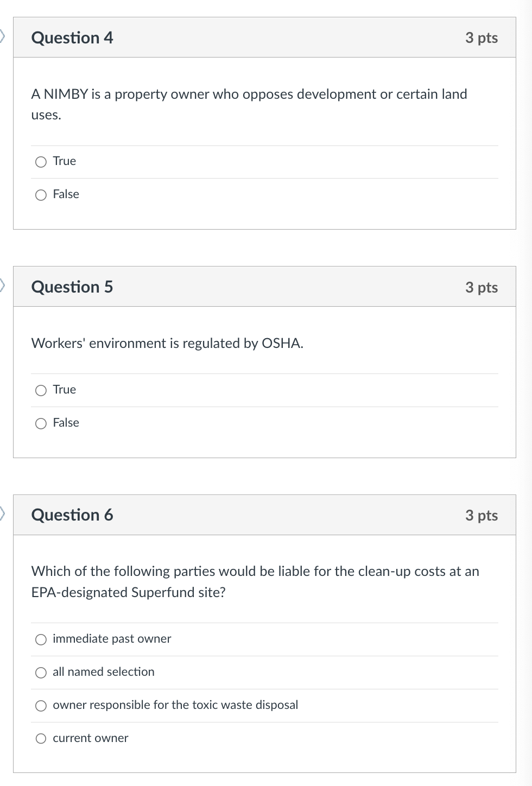The height and width of the screenshot is (786, 532).
Task: Choose True for the OSHA question
Action: point(41,390)
